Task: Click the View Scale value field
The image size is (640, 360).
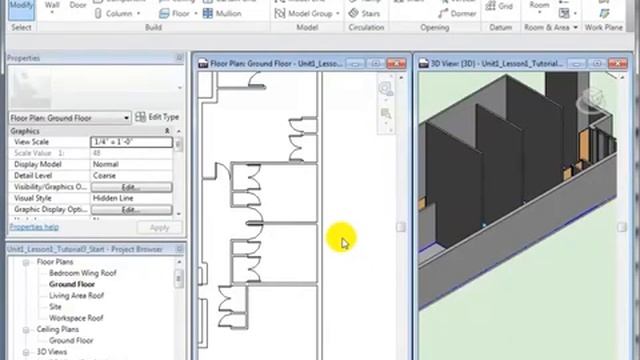Action: pyautogui.click(x=131, y=142)
